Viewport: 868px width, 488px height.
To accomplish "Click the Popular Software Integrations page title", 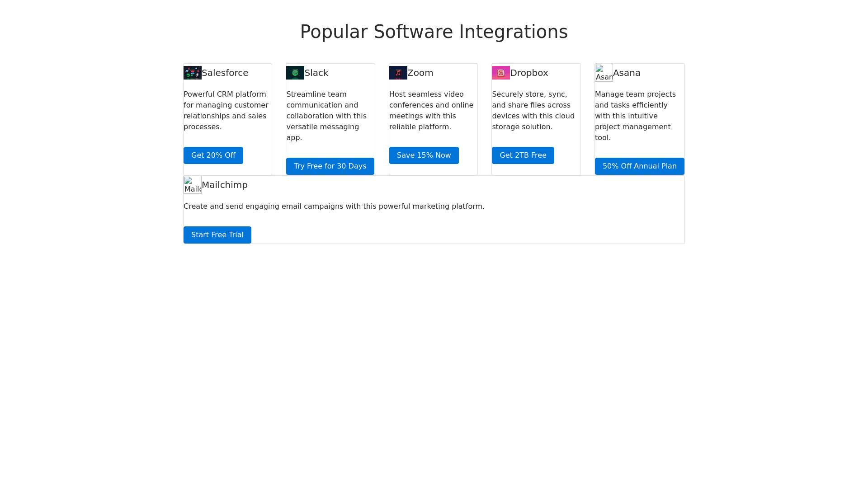I will 434,32.
